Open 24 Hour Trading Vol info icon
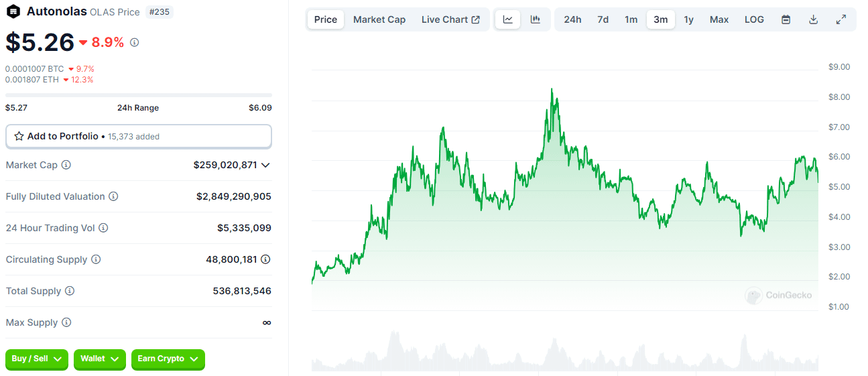The height and width of the screenshot is (376, 868). pyautogui.click(x=103, y=228)
